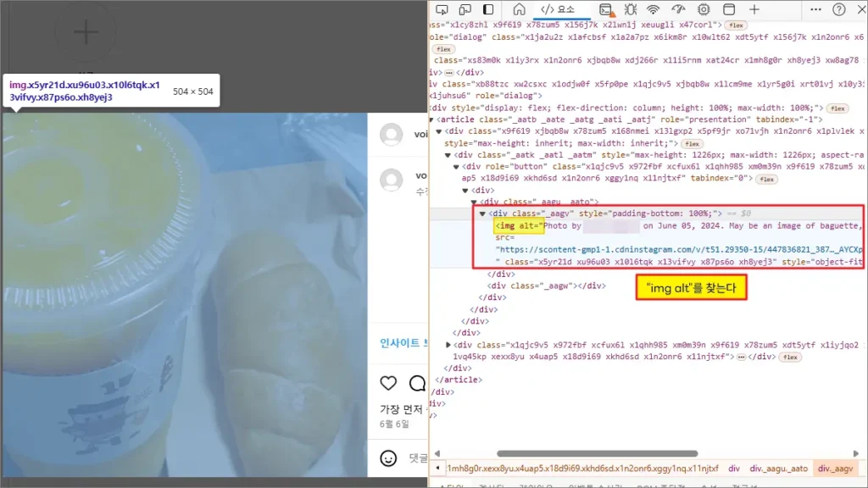Screen dimensions: 868x488
Task: Activate the inspect element picker tool
Action: tap(442, 9)
